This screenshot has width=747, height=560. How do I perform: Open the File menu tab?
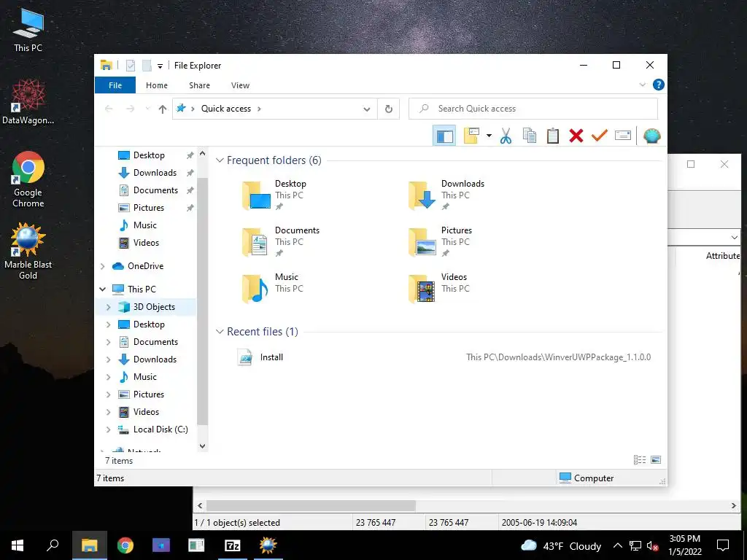tap(115, 85)
